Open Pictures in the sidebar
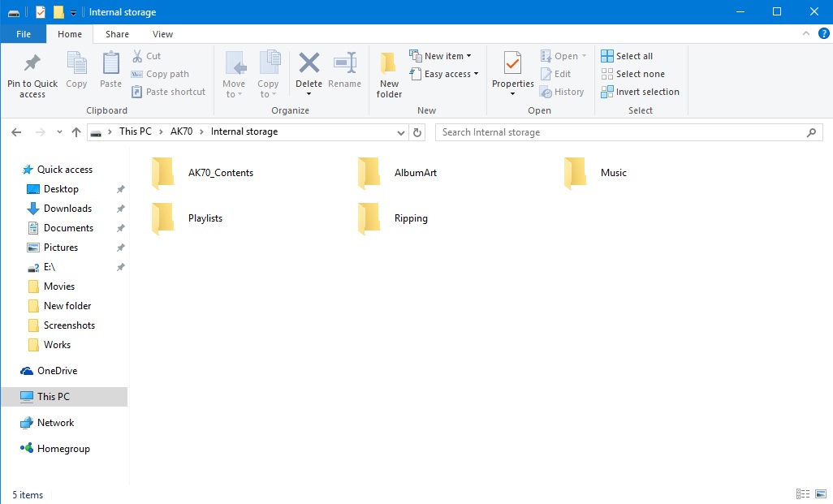833x504 pixels. (x=61, y=248)
